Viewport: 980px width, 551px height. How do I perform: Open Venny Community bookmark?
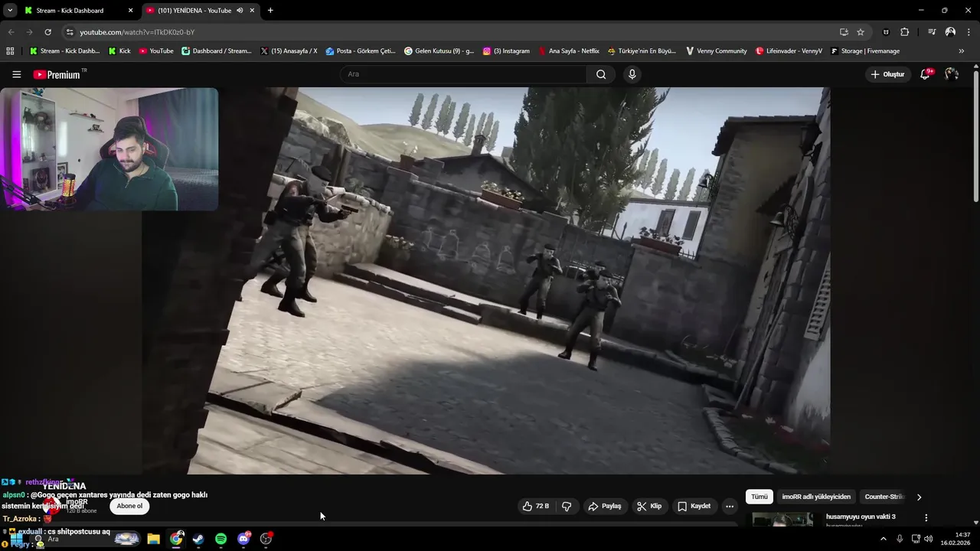(716, 51)
